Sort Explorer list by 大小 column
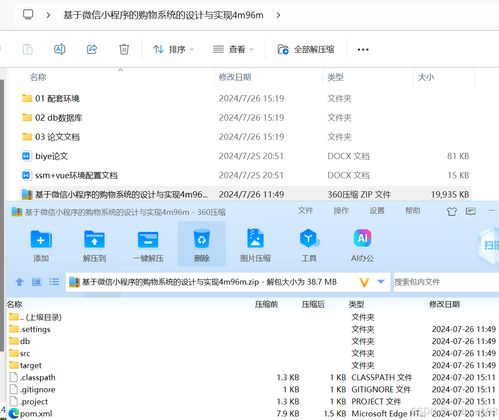 [x=426, y=77]
